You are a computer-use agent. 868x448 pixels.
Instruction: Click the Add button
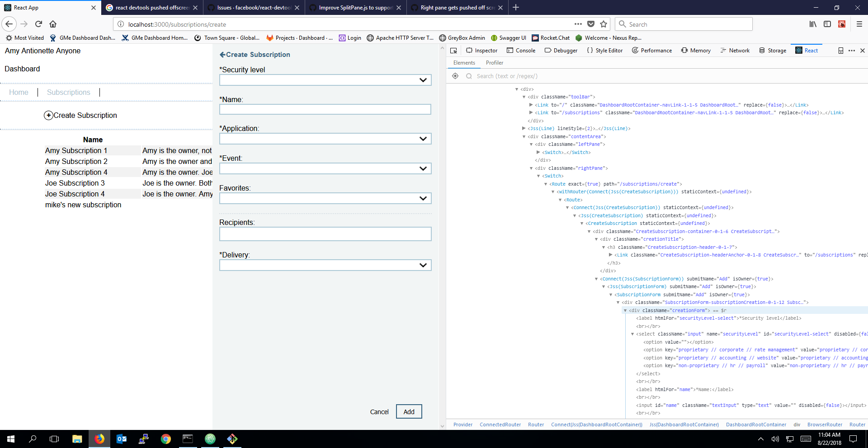click(409, 411)
